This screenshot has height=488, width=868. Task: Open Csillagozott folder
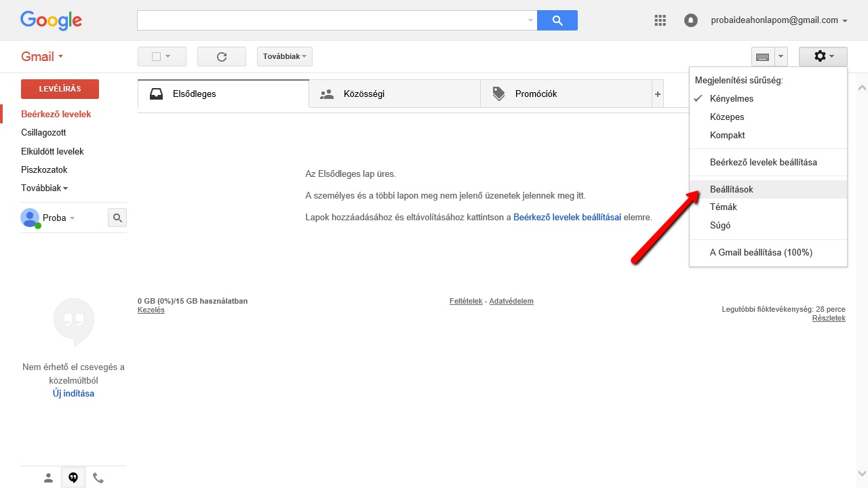coord(43,132)
